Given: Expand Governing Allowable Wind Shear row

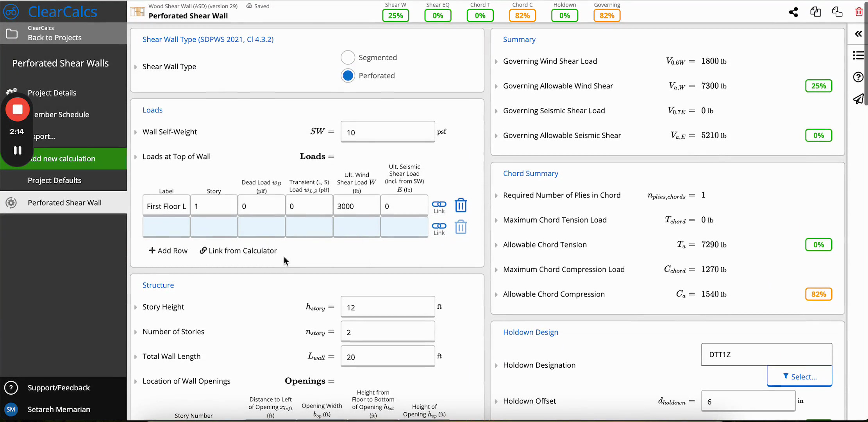Looking at the screenshot, I should (x=496, y=86).
